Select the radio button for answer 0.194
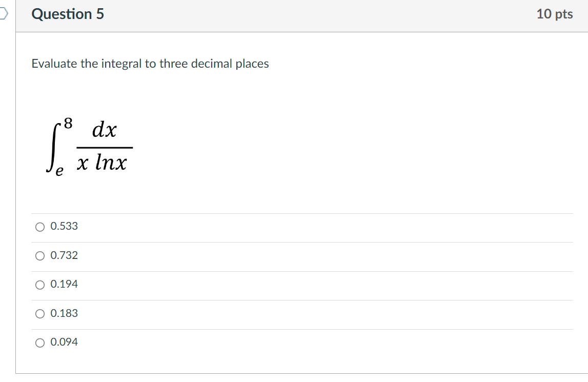The width and height of the screenshot is (588, 382). tap(40, 285)
